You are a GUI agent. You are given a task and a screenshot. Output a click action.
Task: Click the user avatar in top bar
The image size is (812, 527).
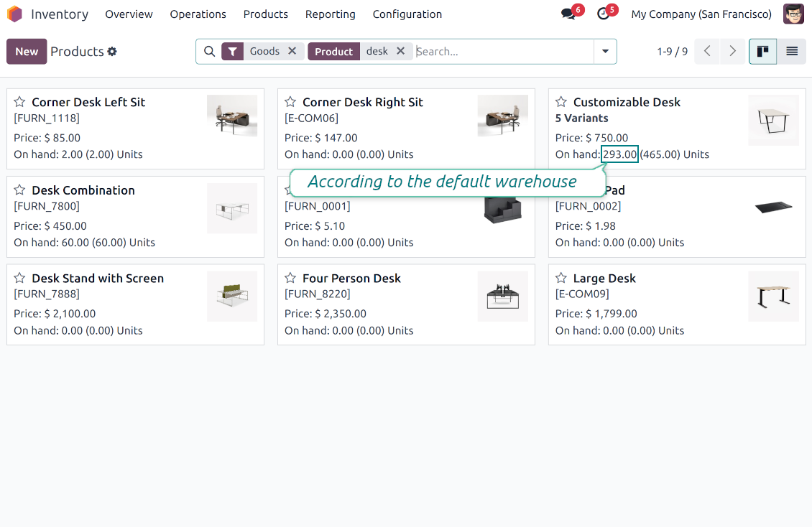pos(793,14)
